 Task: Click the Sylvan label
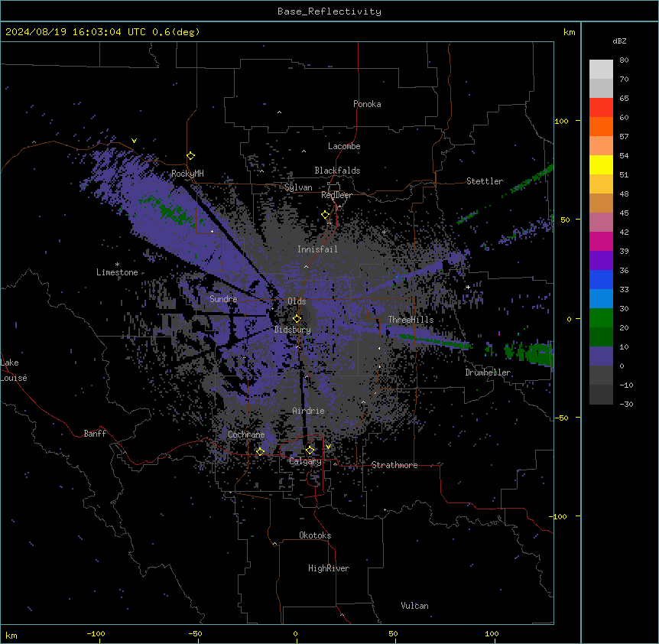point(298,187)
